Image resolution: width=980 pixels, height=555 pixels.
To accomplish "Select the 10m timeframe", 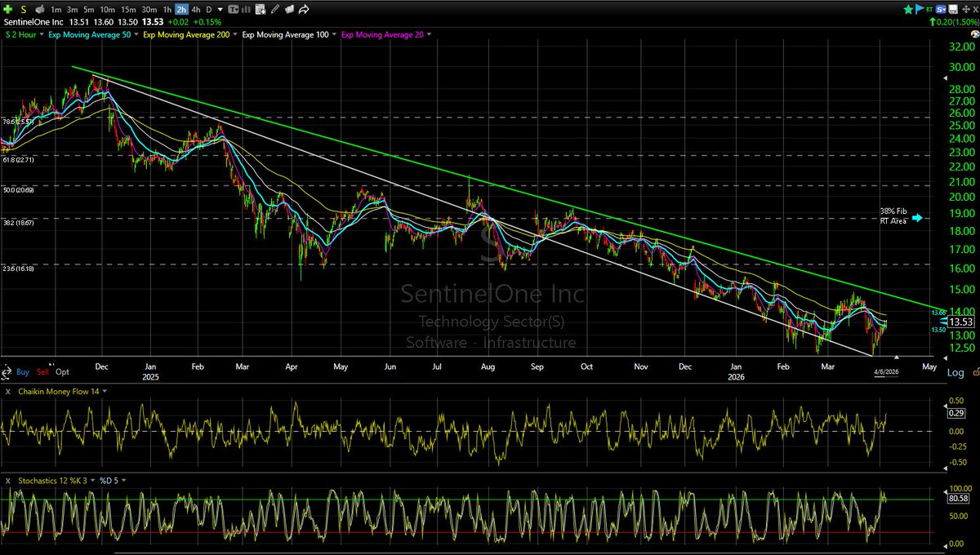I will click(107, 10).
